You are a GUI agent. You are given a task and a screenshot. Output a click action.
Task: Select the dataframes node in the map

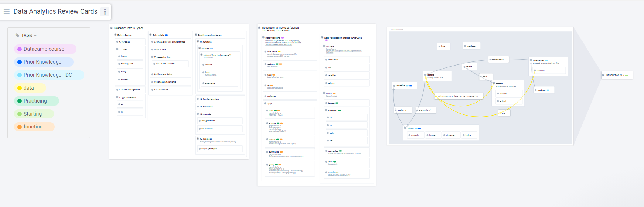(x=538, y=60)
